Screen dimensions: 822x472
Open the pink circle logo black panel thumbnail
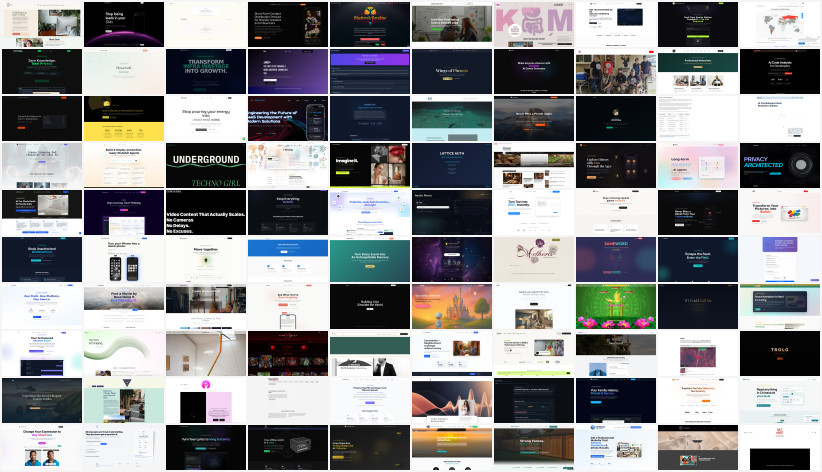206,401
